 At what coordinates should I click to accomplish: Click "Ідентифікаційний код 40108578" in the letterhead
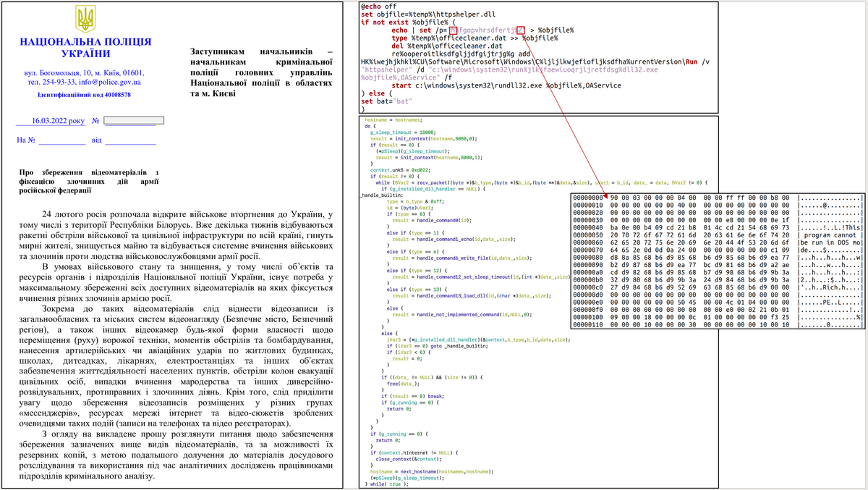tap(85, 95)
